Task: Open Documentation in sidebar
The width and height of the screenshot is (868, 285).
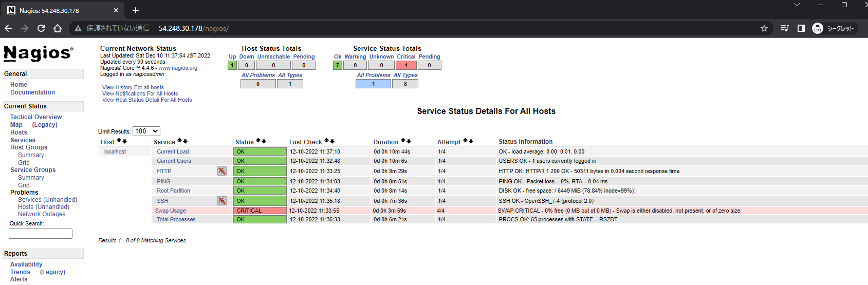Action: tap(32, 92)
